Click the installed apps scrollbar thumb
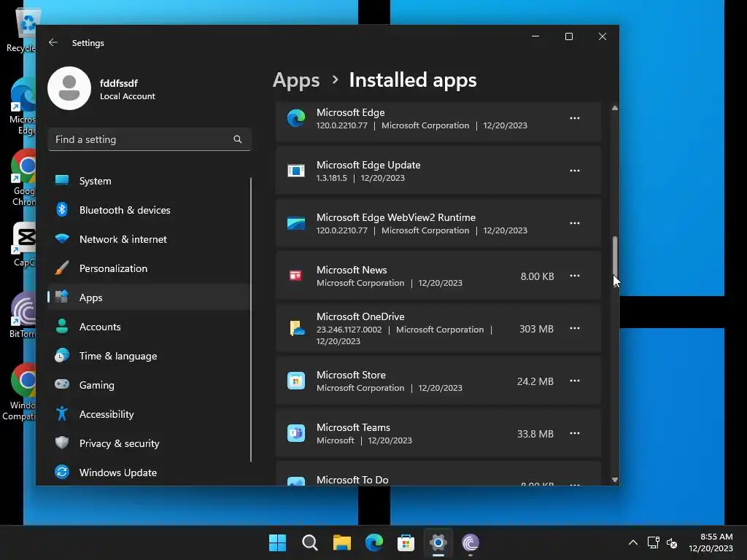The width and height of the screenshot is (747, 560). pos(615,256)
